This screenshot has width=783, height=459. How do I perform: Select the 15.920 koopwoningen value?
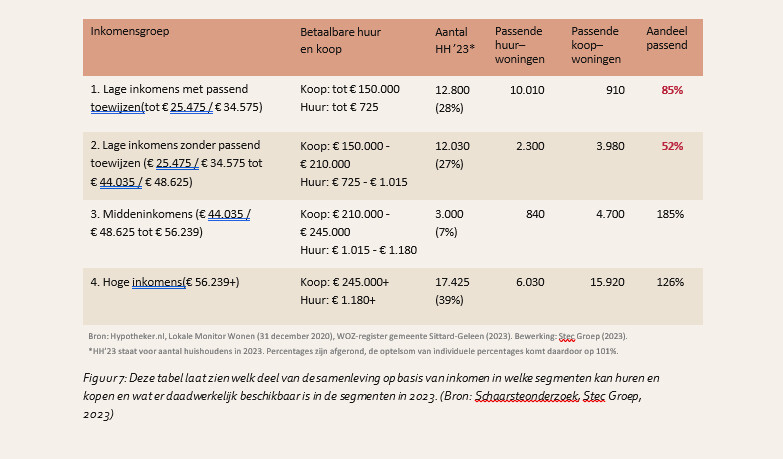(x=605, y=282)
